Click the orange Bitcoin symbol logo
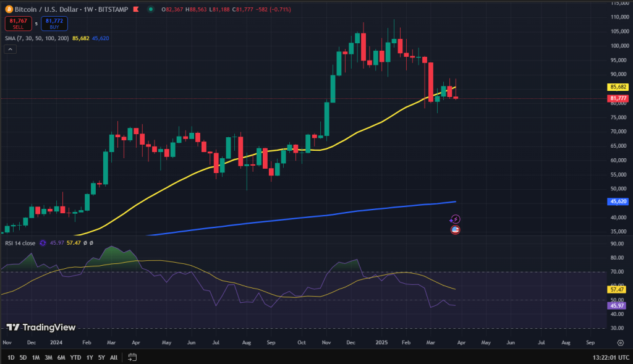The height and width of the screenshot is (364, 633). pos(9,9)
